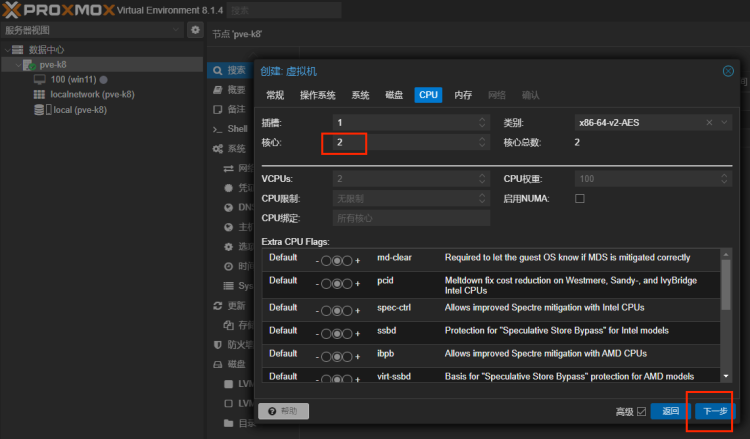The height and width of the screenshot is (439, 750).
Task: Click the search magnifier icon in node menu
Action: click(x=218, y=71)
